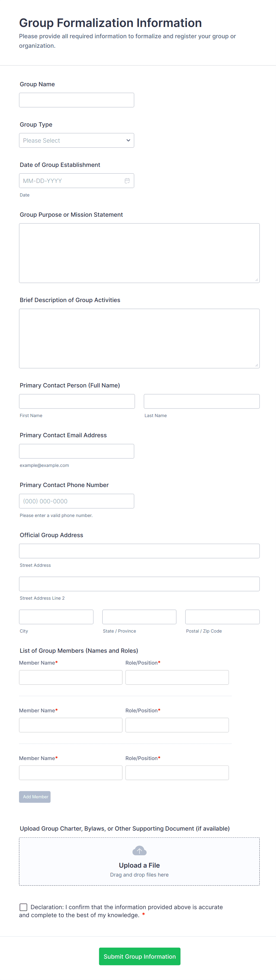Screen dimensions: 276x980
Task: Select the First Name input field
Action: click(x=77, y=401)
